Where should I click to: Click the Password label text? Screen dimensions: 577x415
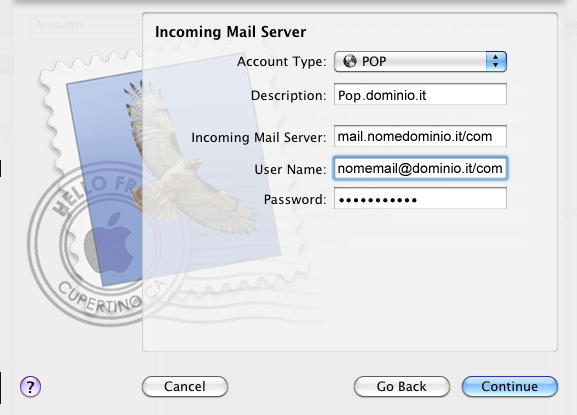(295, 199)
